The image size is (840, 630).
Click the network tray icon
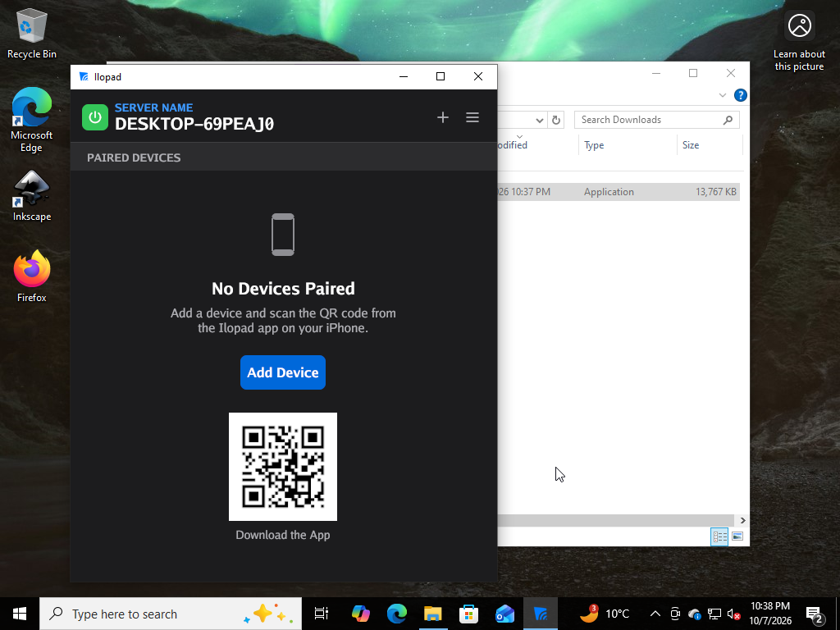coord(714,614)
